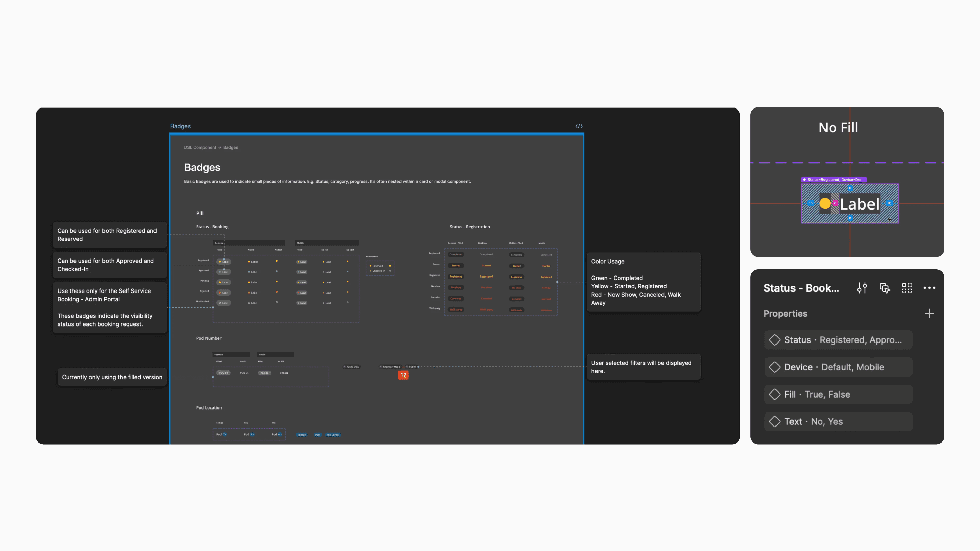Click the red 12 comment marker
The image size is (980, 551).
click(403, 375)
